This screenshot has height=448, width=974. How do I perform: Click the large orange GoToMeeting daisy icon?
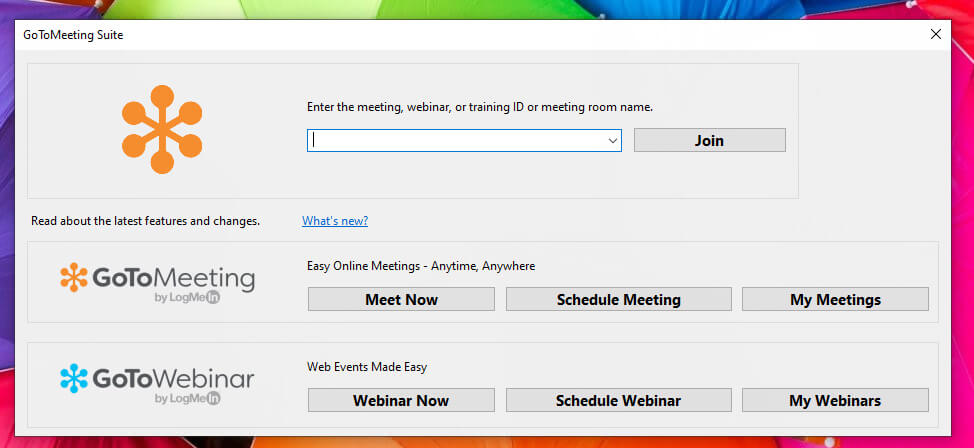point(161,130)
